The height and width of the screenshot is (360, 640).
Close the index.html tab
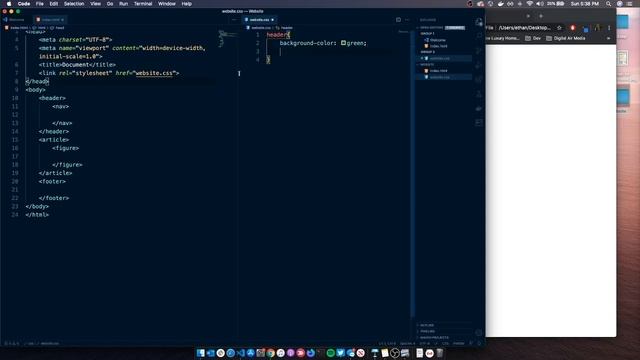[63, 20]
